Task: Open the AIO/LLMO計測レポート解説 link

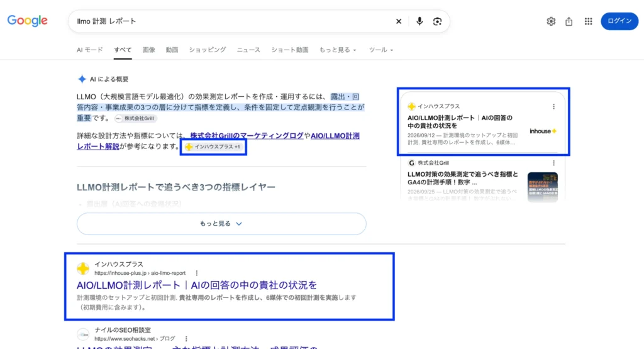Action: (218, 141)
